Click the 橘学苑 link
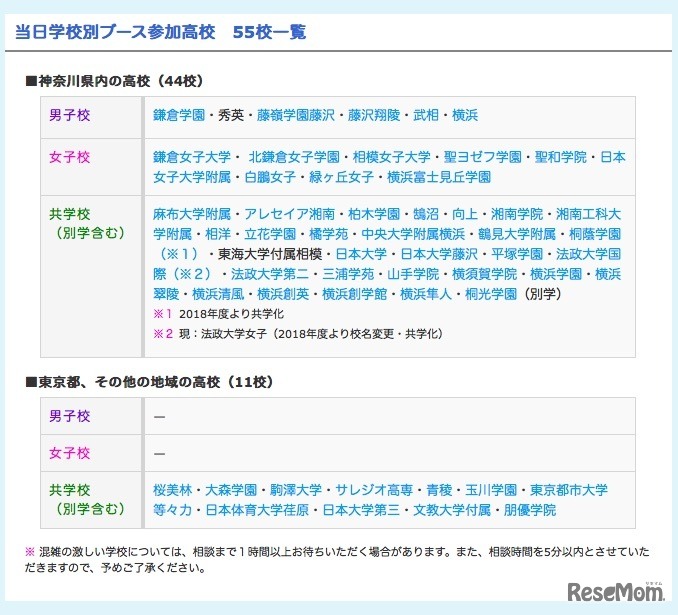This screenshot has height=615, width=678. pyautogui.click(x=329, y=234)
